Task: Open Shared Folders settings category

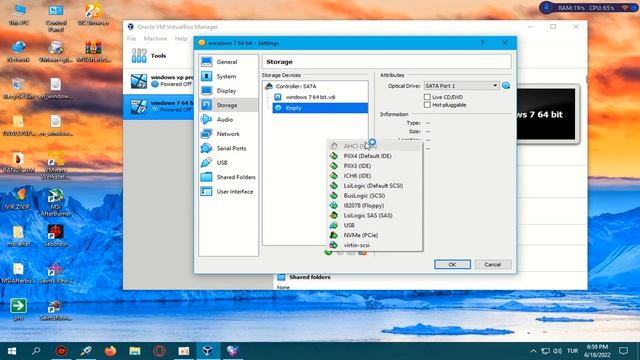Action: pos(228,177)
